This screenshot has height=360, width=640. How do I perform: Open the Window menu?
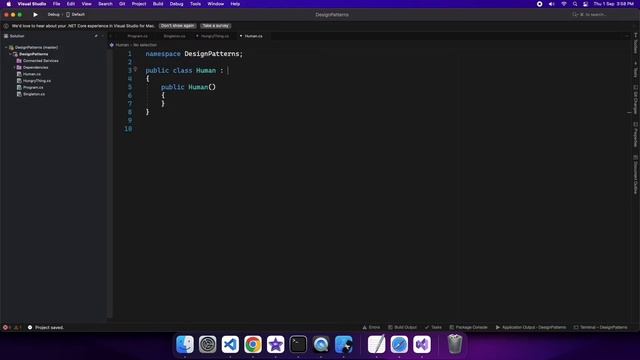pyautogui.click(x=216, y=4)
